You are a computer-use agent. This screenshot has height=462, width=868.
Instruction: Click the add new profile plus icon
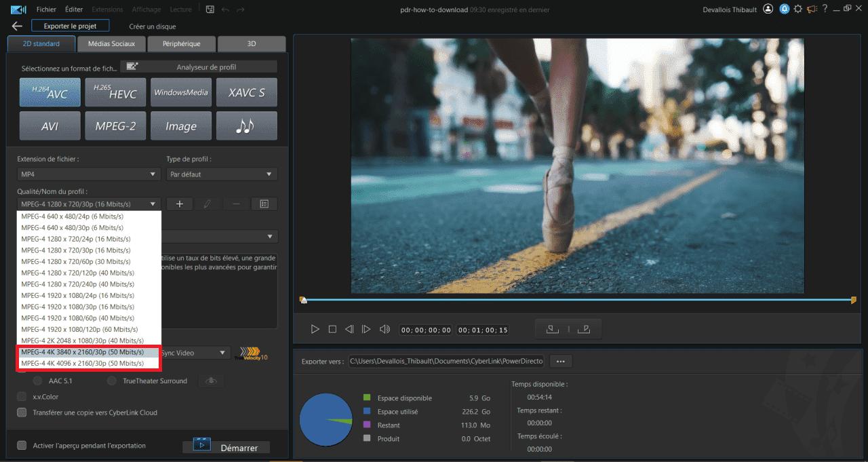(180, 204)
